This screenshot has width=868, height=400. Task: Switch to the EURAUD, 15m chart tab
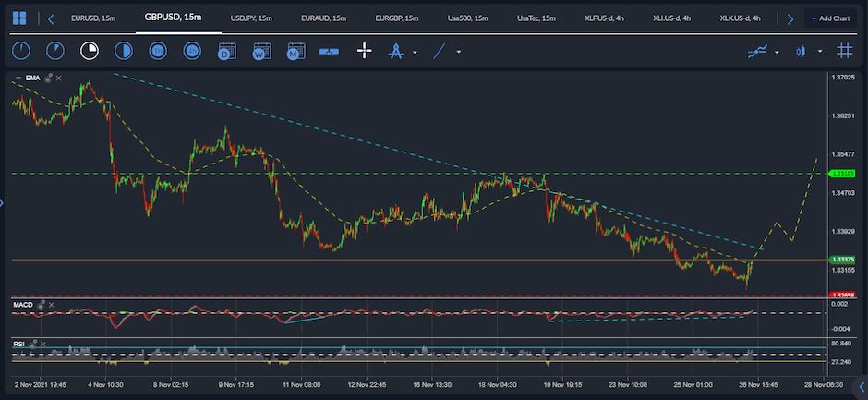click(x=324, y=18)
